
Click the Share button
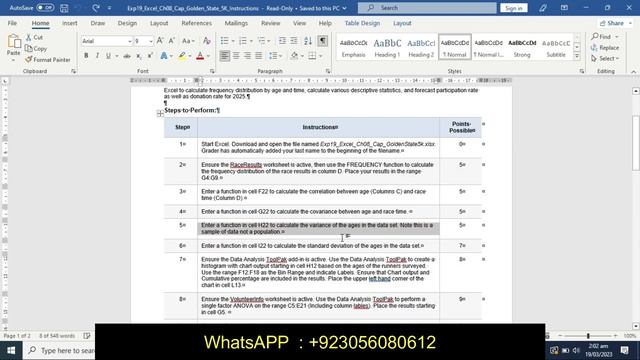click(616, 23)
